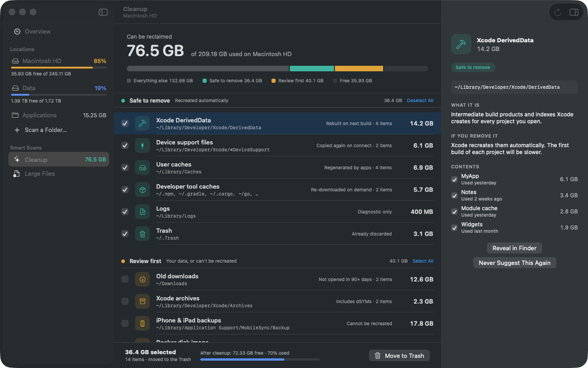Click the gray Everything else bar segment
This screenshot has width=588, height=368.
(x=208, y=69)
